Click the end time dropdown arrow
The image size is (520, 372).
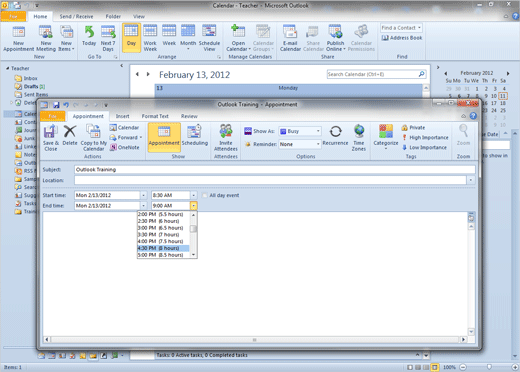[x=194, y=206]
